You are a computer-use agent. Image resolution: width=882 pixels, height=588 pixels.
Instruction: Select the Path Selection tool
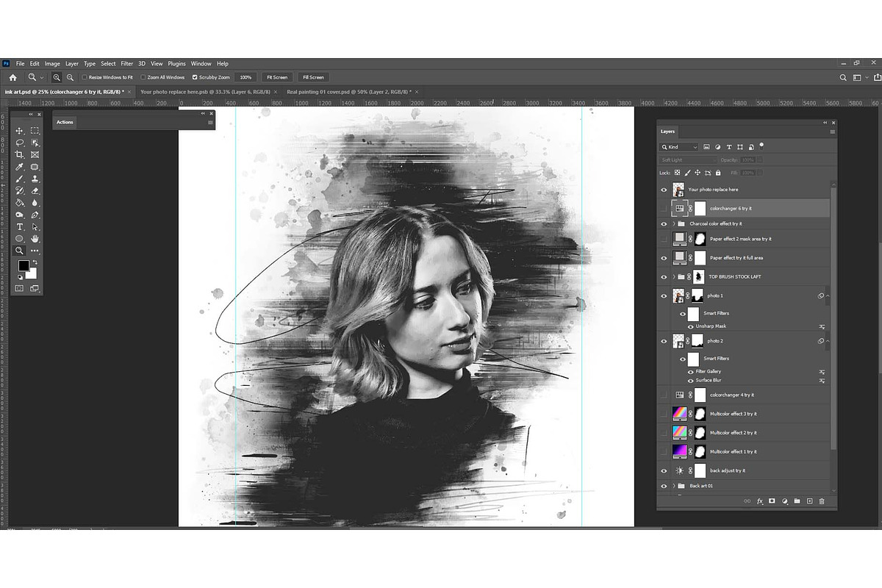click(35, 226)
